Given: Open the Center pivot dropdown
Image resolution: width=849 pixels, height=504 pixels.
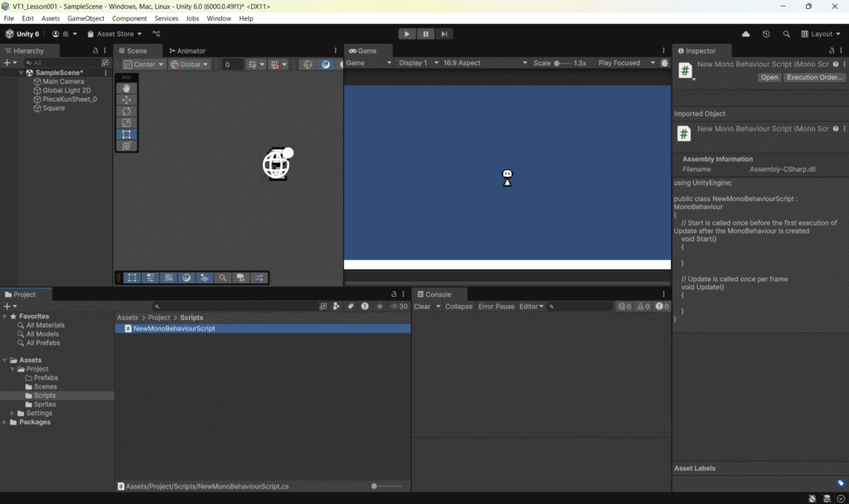Looking at the screenshot, I should (x=143, y=65).
